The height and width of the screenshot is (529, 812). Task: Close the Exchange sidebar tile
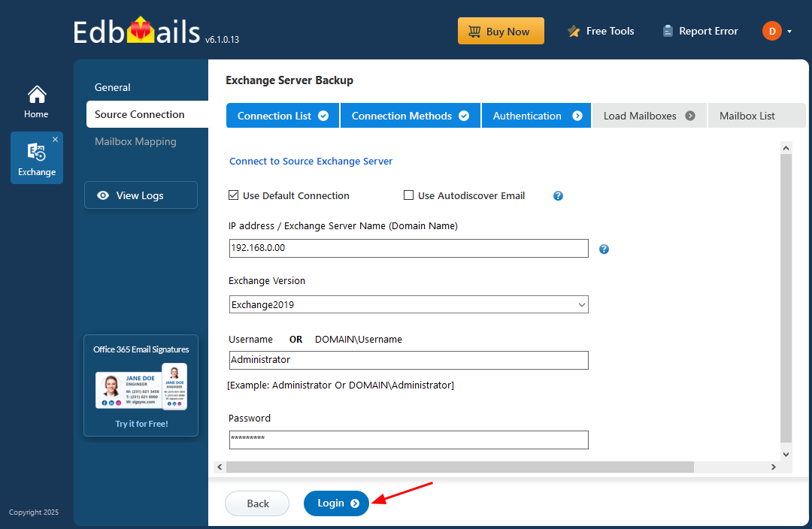pos(56,139)
